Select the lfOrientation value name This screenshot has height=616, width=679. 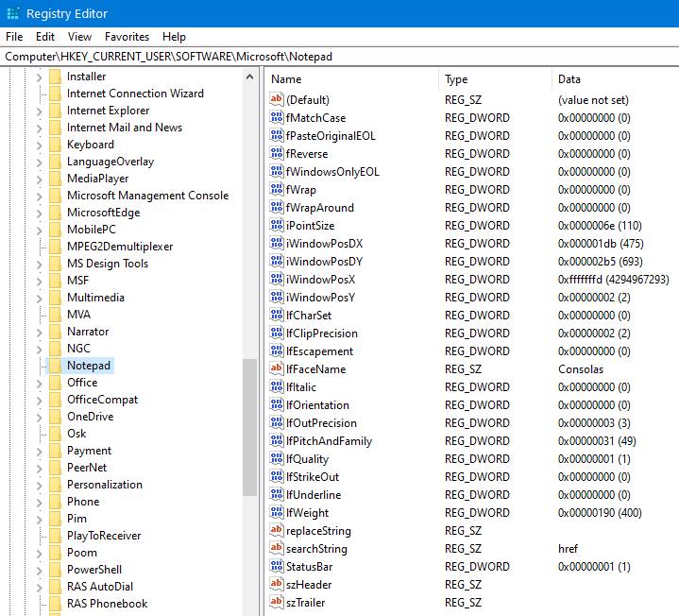click(318, 405)
